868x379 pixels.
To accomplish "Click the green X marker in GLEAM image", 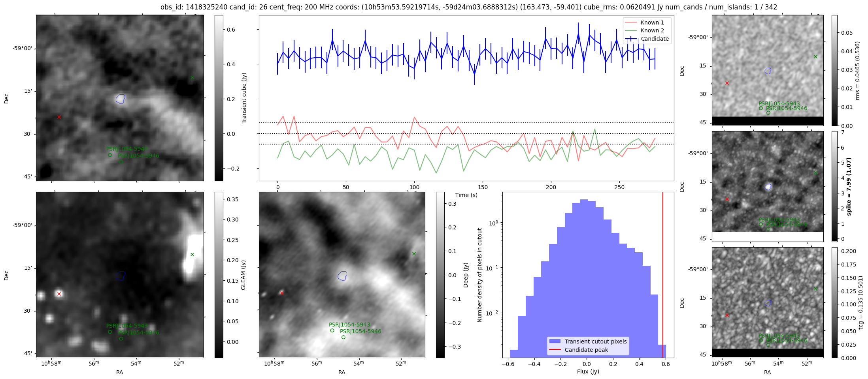I will (x=192, y=255).
